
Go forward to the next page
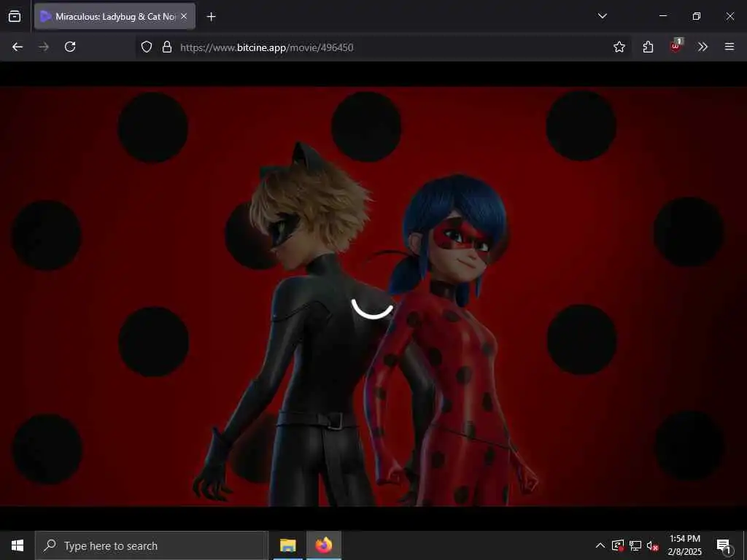pyautogui.click(x=44, y=47)
